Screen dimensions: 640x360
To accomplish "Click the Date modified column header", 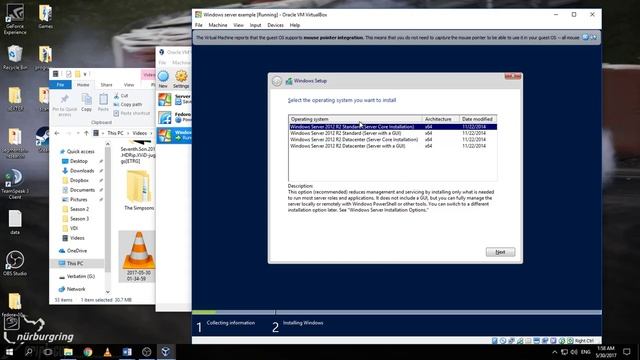I will pyautogui.click(x=478, y=119).
